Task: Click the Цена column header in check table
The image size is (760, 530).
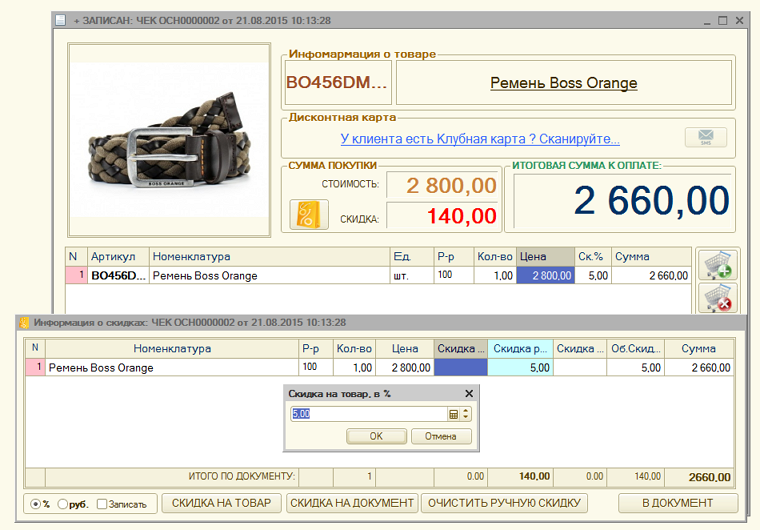Action: tap(545, 257)
